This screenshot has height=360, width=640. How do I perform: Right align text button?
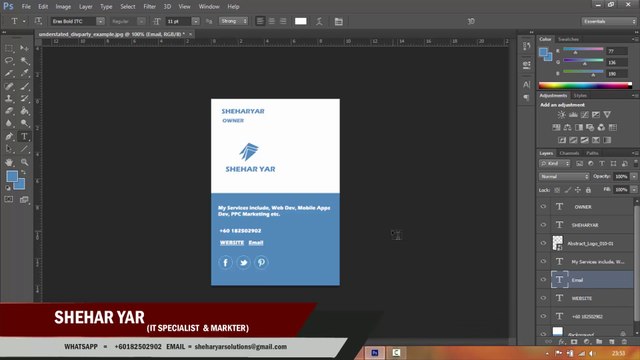pyautogui.click(x=283, y=21)
